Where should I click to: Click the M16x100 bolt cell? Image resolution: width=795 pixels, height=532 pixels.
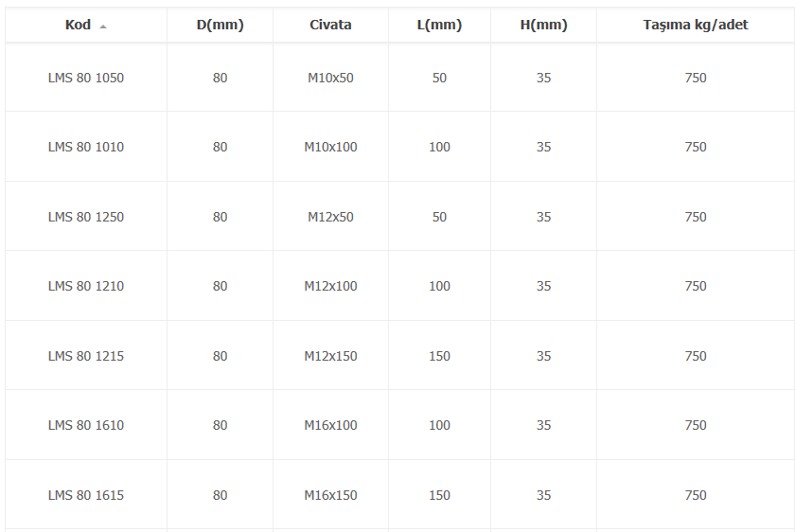[330, 425]
